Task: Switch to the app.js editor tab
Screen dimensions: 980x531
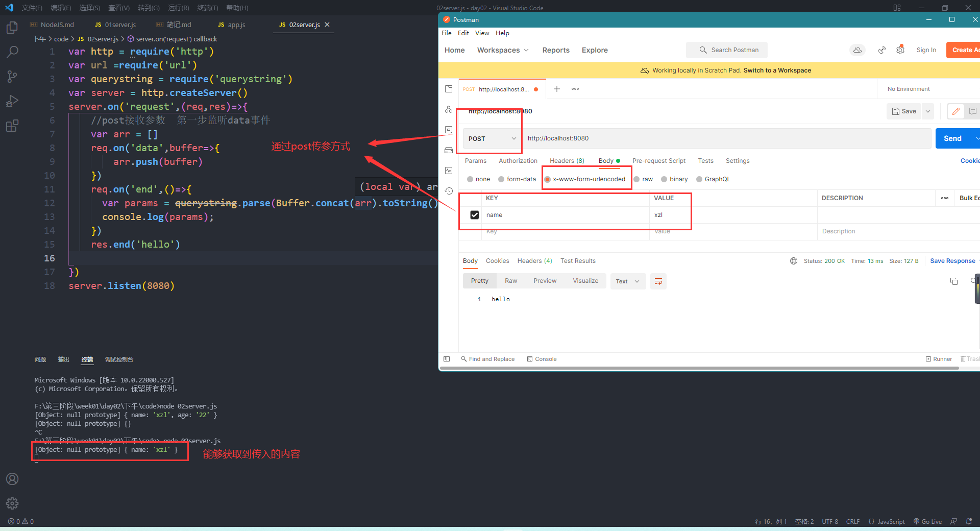Action: pos(232,25)
